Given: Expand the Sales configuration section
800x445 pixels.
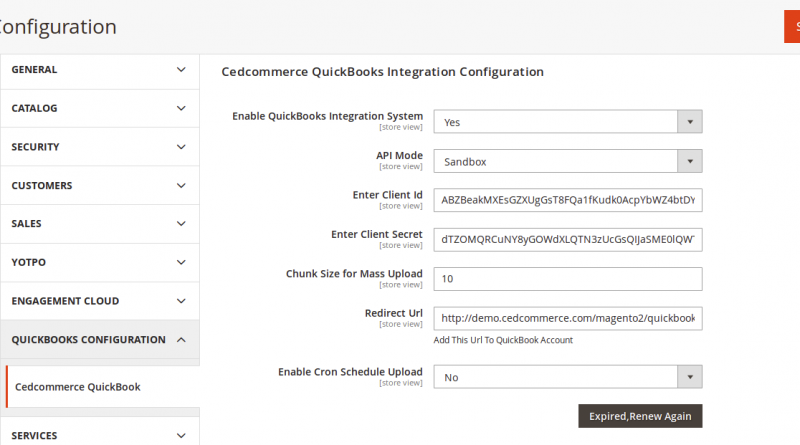Looking at the screenshot, I should pos(100,224).
